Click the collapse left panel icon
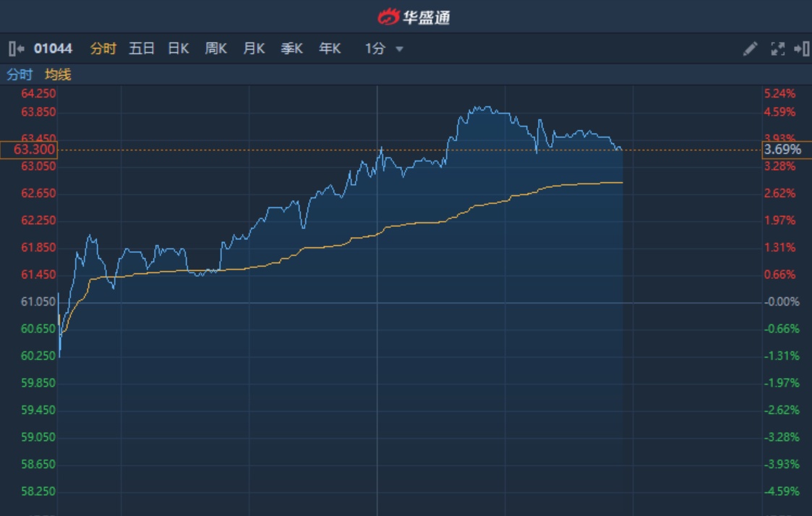812x516 pixels. [x=16, y=49]
